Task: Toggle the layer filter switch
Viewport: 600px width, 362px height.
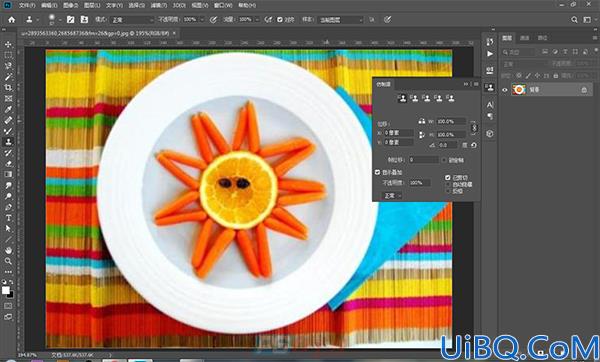Action: [x=596, y=51]
